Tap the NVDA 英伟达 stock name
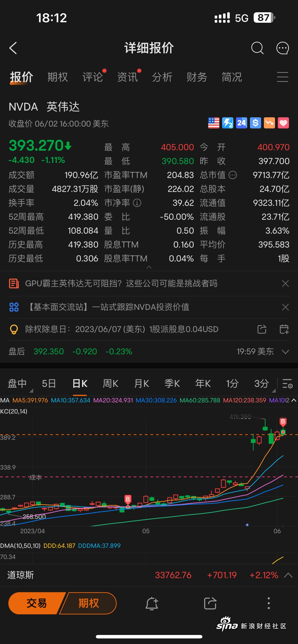The width and height of the screenshot is (298, 644). 44,107
